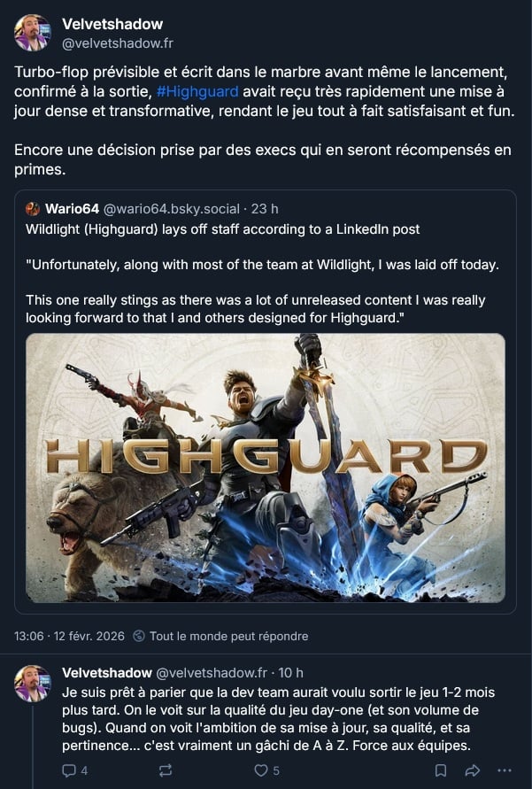
Task: Click the reply icon with 4 replies
Action: pyautogui.click(x=68, y=770)
